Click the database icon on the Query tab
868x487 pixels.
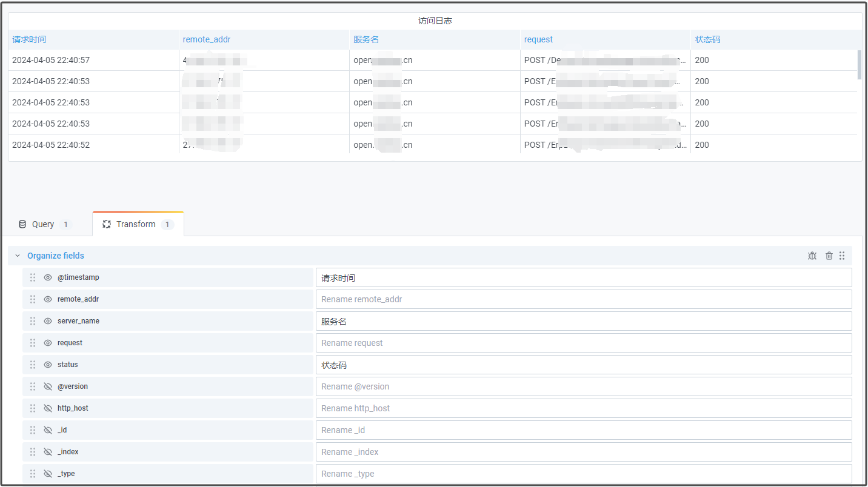[x=22, y=224]
